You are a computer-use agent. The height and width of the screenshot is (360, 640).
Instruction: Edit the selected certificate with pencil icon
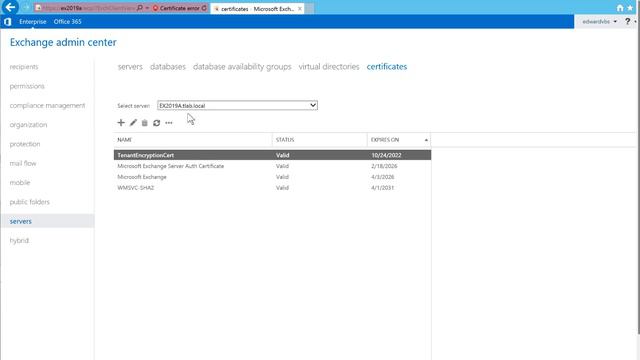point(133,122)
